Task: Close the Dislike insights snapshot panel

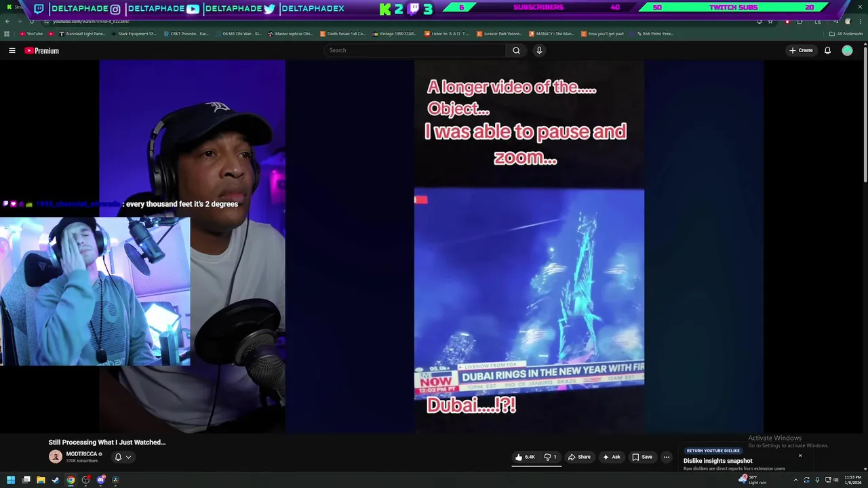Action: [800, 455]
